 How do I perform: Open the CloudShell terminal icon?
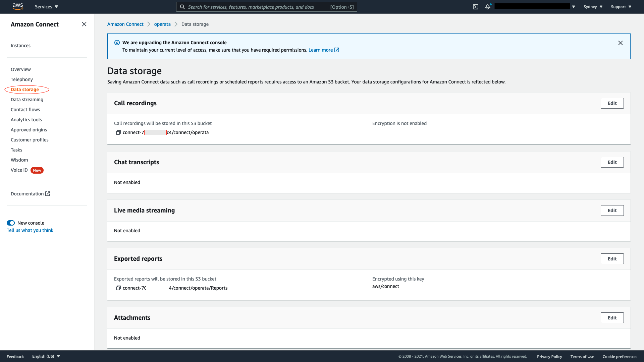click(475, 7)
